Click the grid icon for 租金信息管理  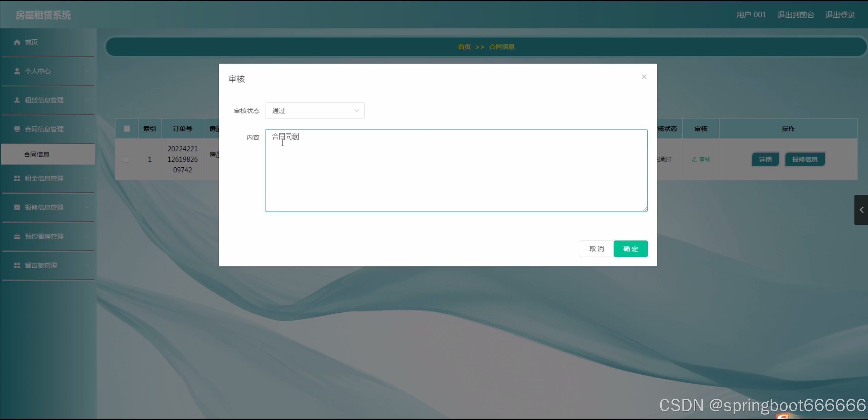(x=17, y=178)
